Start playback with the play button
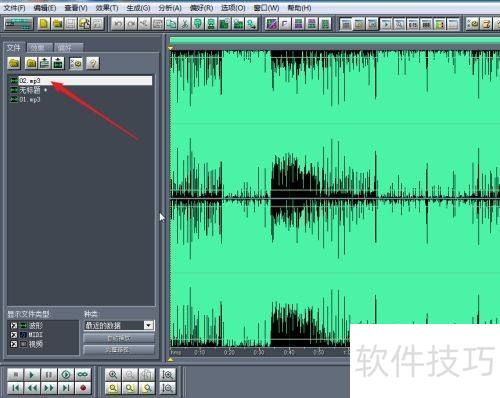The image size is (500, 398). pyautogui.click(x=32, y=375)
